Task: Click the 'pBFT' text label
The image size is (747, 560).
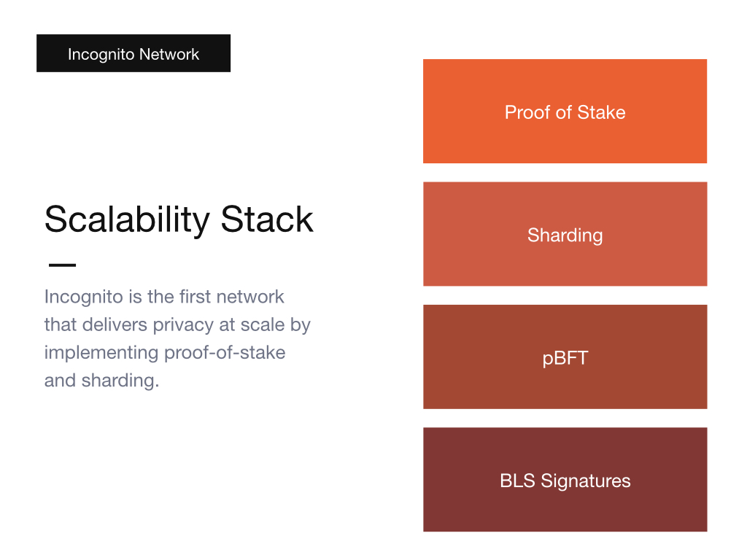Action: [x=565, y=359]
